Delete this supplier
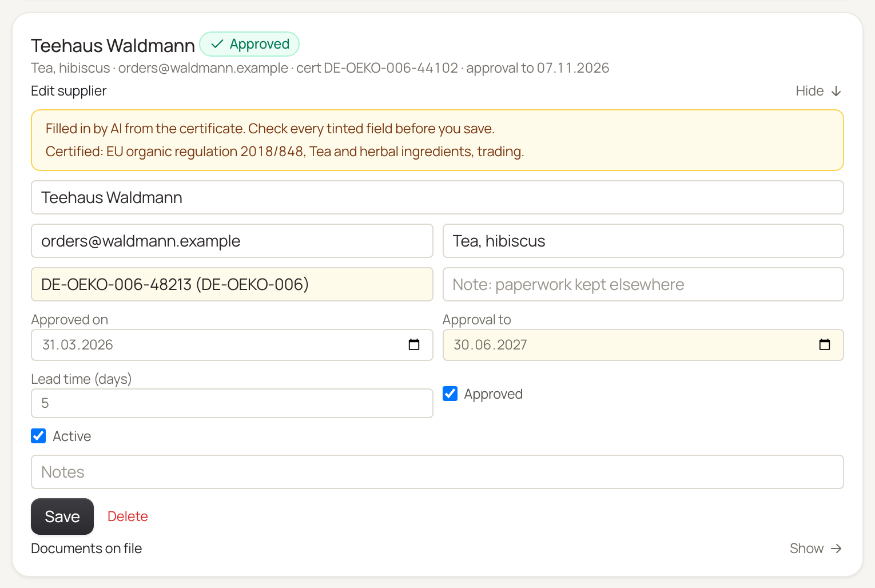The height and width of the screenshot is (588, 875). pyautogui.click(x=128, y=517)
